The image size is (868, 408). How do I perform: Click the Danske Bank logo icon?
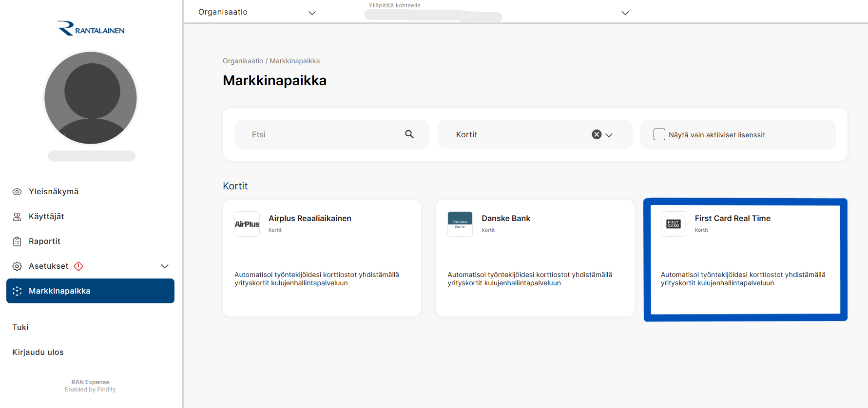(460, 224)
